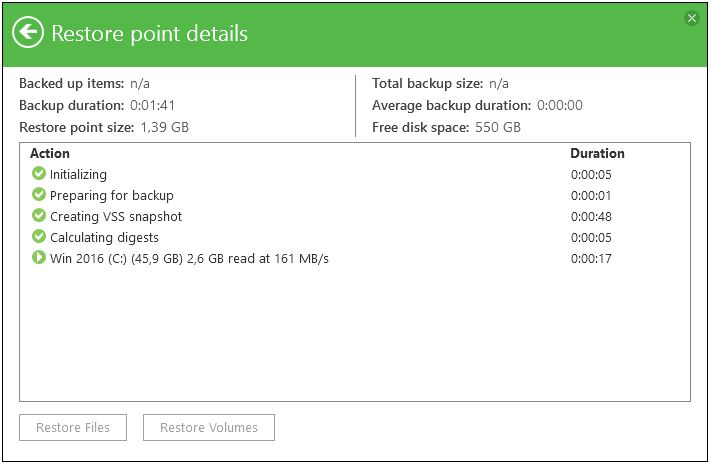Click the green check icon beside Initializing

point(39,173)
